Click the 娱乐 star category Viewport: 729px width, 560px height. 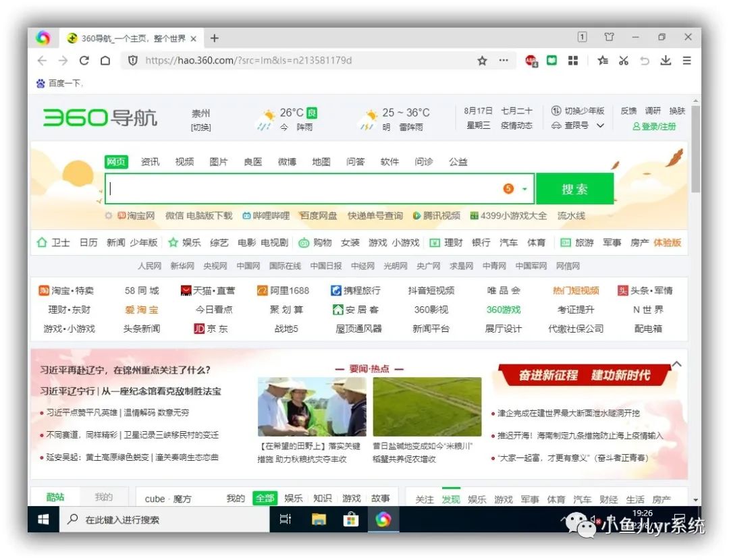tap(184, 243)
